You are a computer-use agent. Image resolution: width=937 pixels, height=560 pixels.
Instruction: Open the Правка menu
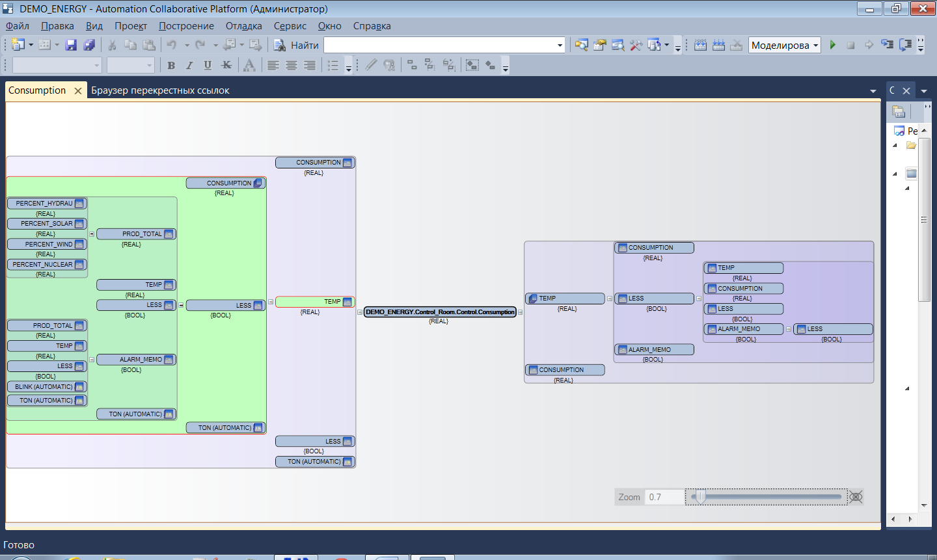[x=57, y=26]
